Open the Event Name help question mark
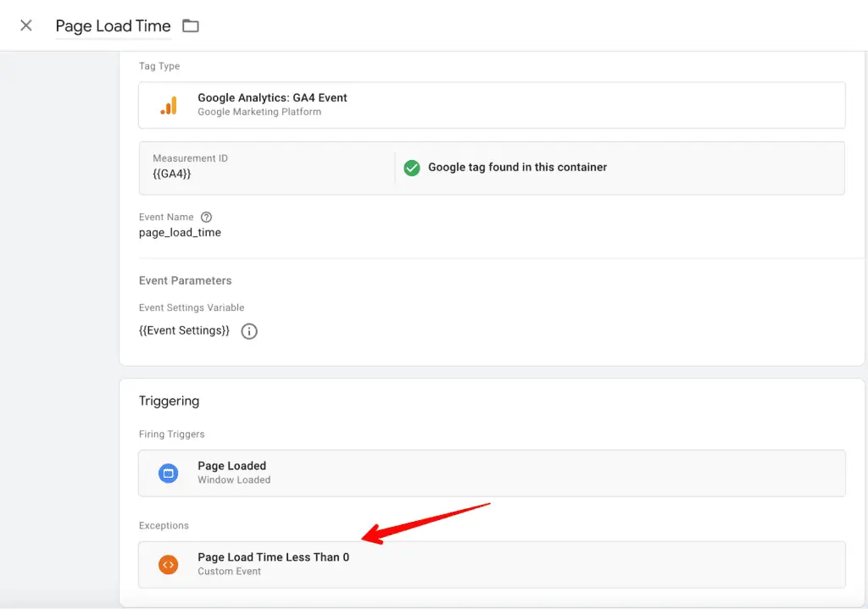Screen dimensions: 868x609 point(205,217)
